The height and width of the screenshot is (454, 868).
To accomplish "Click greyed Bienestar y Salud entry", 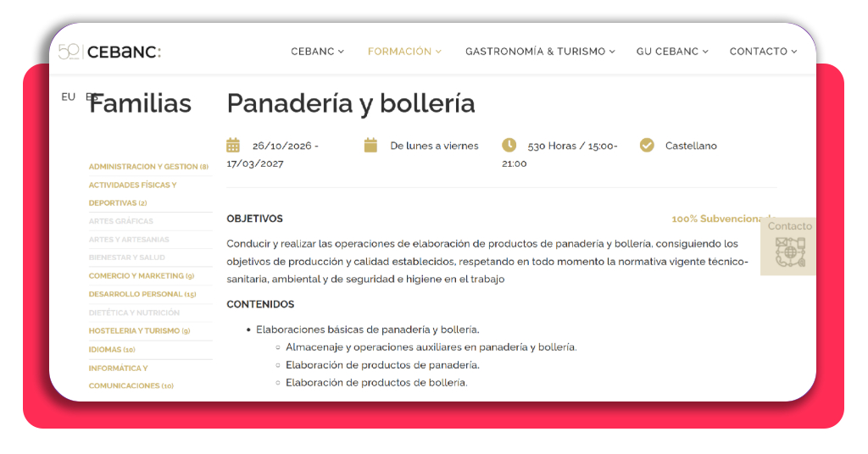I will [x=127, y=257].
